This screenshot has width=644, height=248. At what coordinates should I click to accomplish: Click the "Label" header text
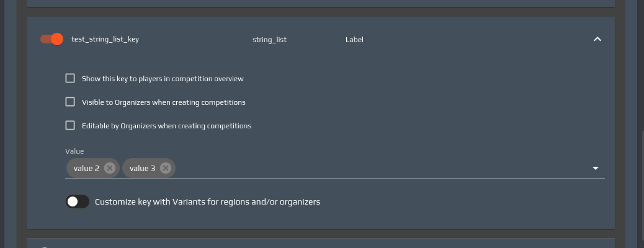(x=354, y=40)
